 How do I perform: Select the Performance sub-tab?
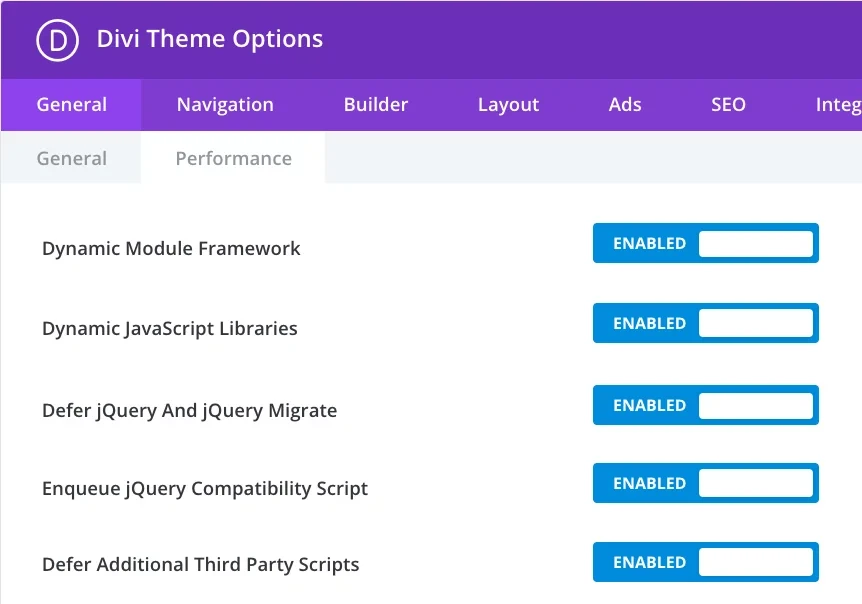pyautogui.click(x=233, y=159)
